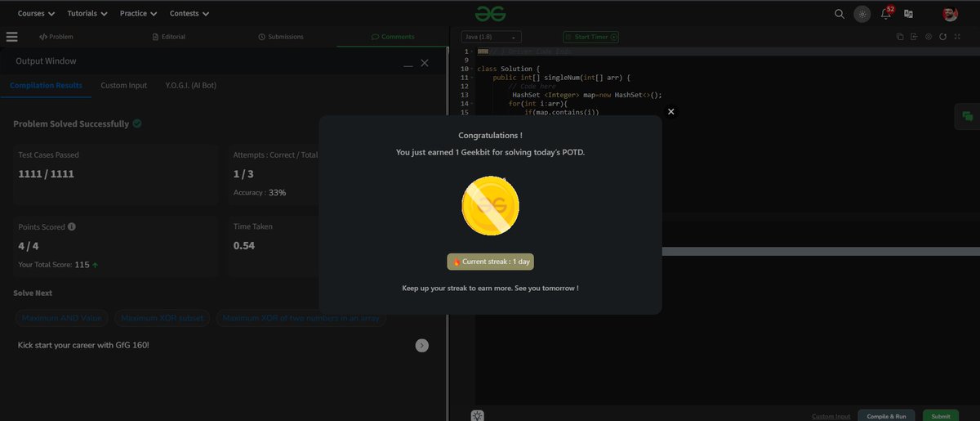Open Maximum XOR subset problem

pos(163,318)
